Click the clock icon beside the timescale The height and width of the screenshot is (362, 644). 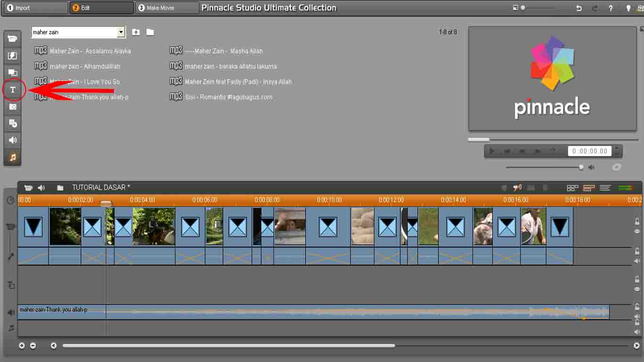(10, 200)
